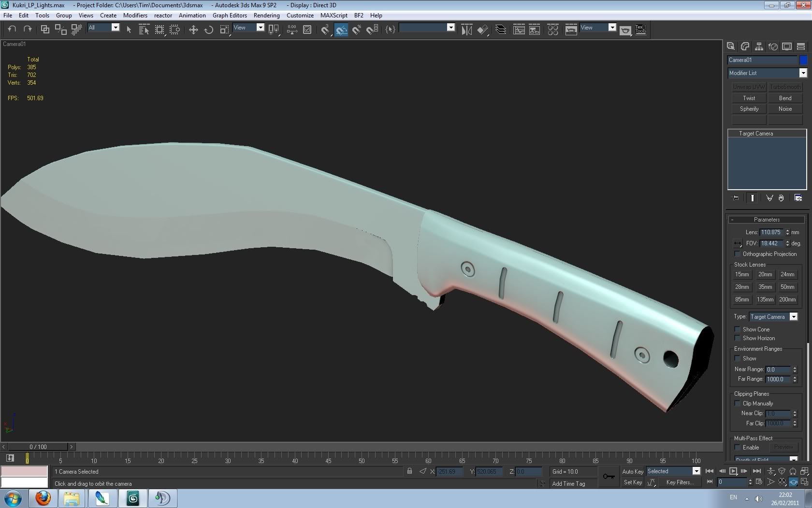Screen dimensions: 812x508
Task: Click the Mirror tool icon
Action: pyautogui.click(x=466, y=30)
